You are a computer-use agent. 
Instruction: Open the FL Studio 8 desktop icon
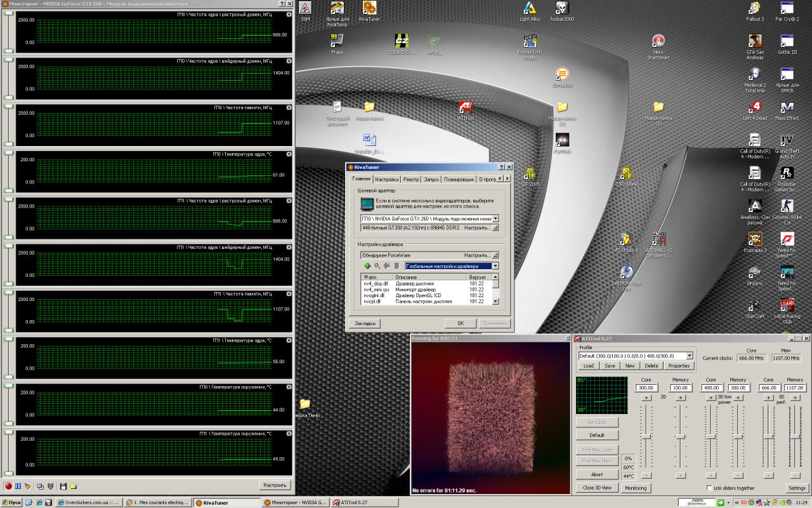click(x=626, y=243)
